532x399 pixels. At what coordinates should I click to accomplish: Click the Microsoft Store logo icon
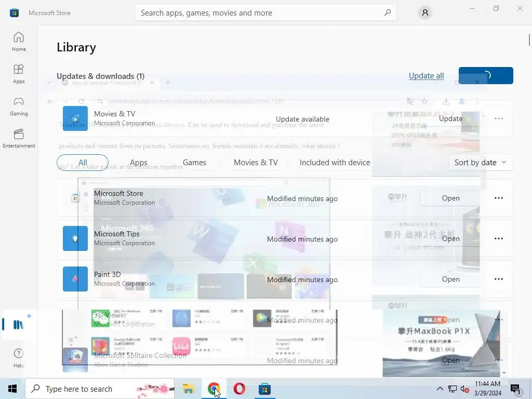pyautogui.click(x=14, y=13)
